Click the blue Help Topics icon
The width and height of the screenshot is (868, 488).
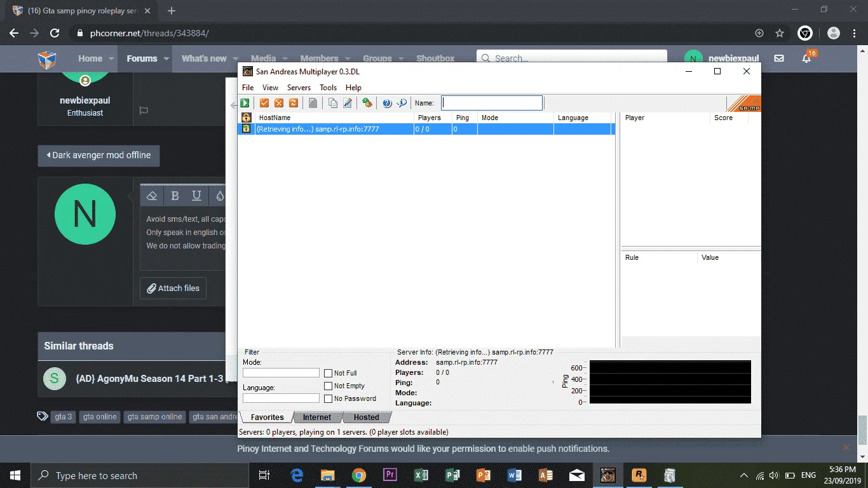click(x=387, y=103)
